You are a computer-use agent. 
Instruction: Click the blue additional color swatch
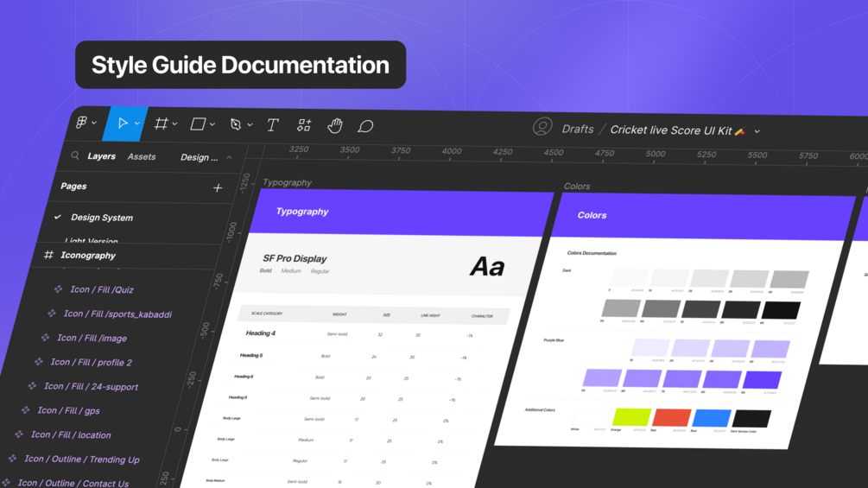(712, 418)
